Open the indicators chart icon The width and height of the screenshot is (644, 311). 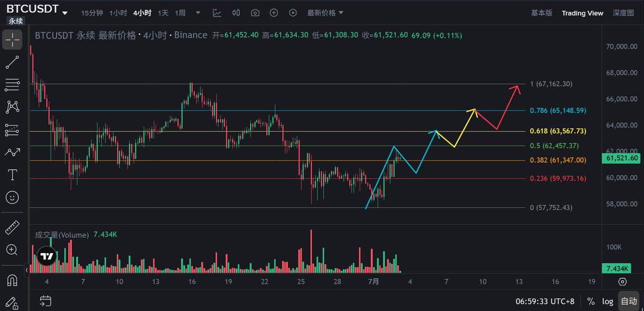217,13
